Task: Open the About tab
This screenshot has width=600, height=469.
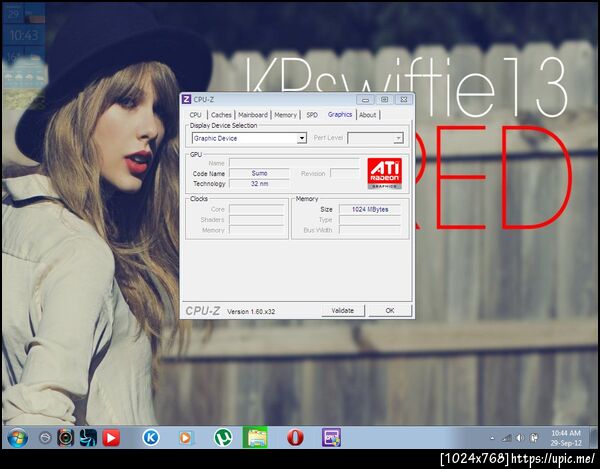Action: click(x=368, y=115)
